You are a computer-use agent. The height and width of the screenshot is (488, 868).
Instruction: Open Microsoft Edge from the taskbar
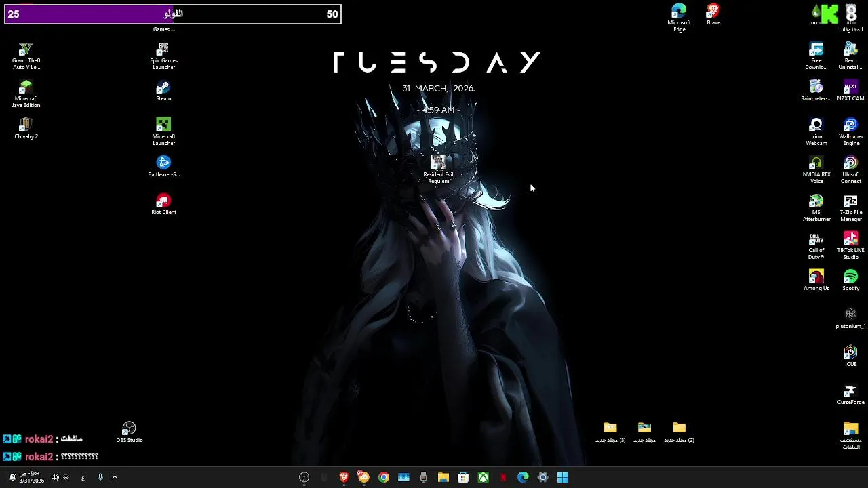click(x=523, y=477)
